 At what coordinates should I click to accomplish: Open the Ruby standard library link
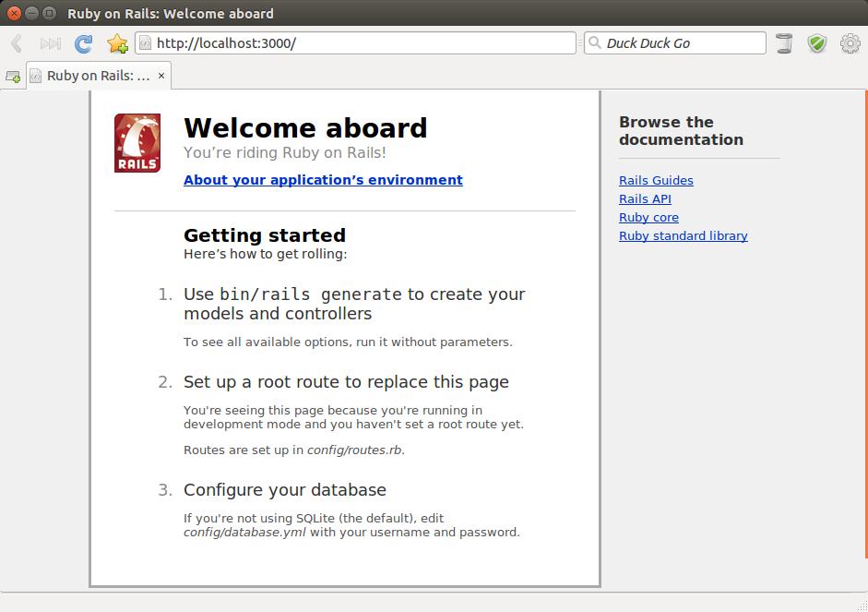[x=684, y=236]
